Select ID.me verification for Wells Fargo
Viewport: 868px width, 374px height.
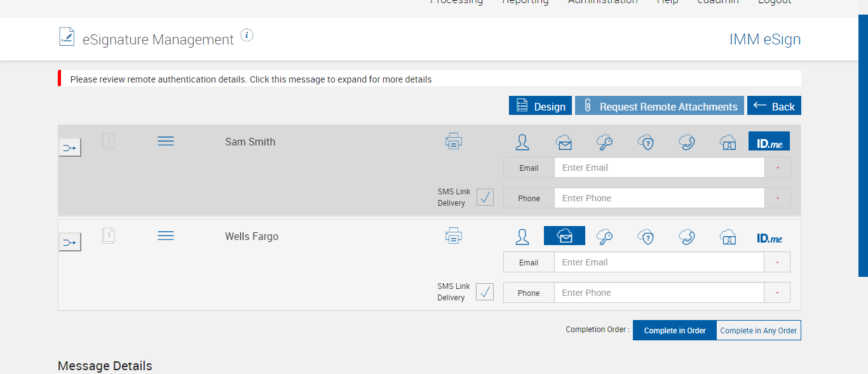[x=770, y=238]
